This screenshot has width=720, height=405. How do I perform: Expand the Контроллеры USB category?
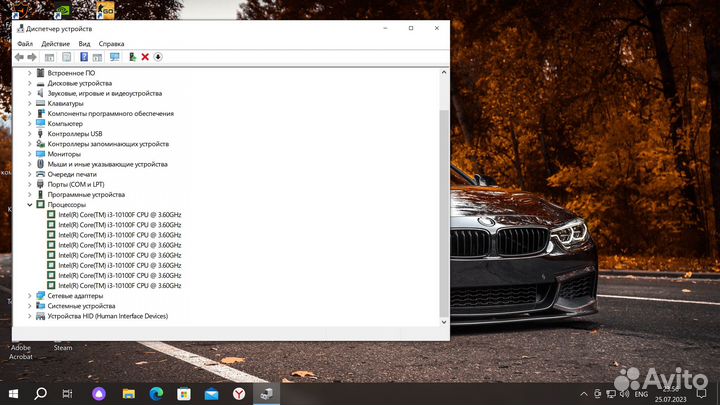(29, 134)
